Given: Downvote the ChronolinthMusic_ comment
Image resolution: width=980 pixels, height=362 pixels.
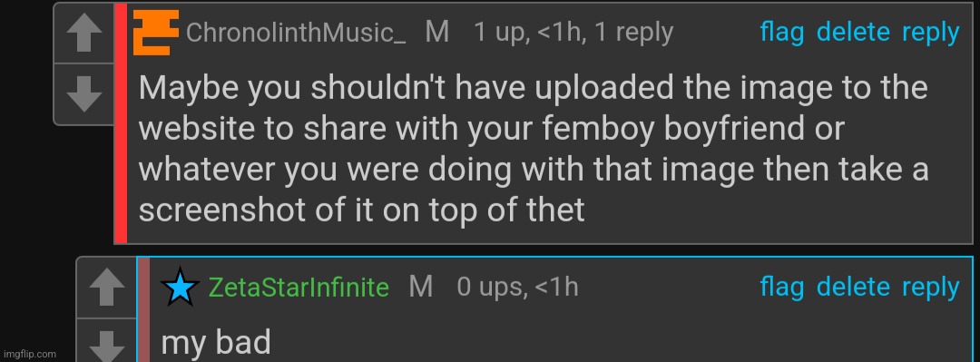Looking at the screenshot, I should click(x=83, y=93).
